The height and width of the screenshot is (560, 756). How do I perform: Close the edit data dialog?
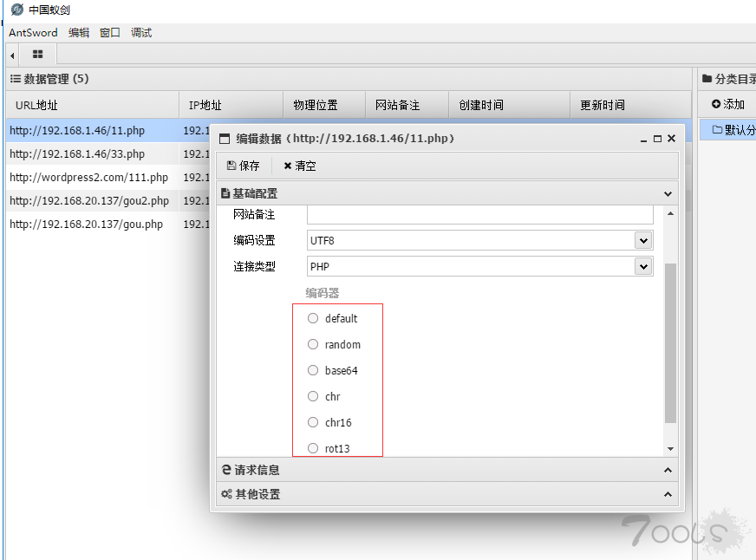671,139
